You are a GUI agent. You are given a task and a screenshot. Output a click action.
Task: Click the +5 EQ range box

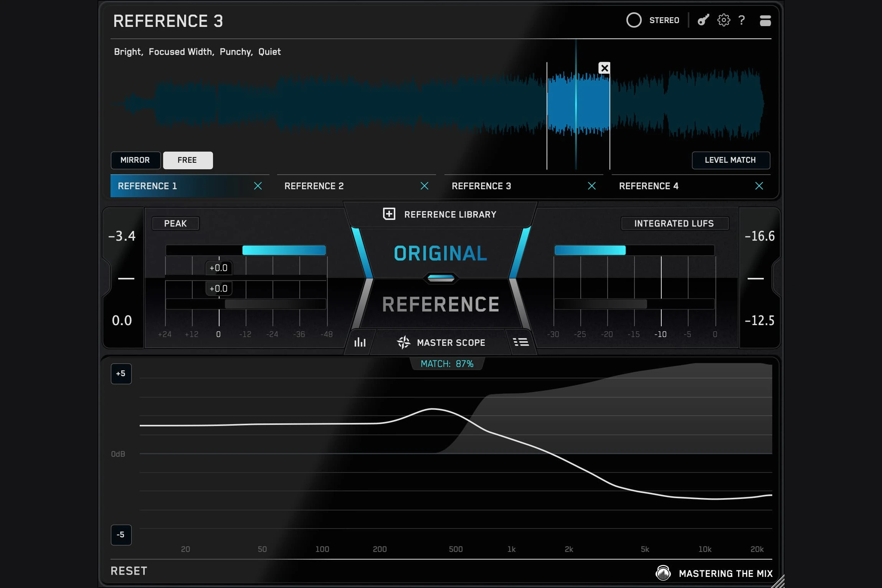[121, 373]
